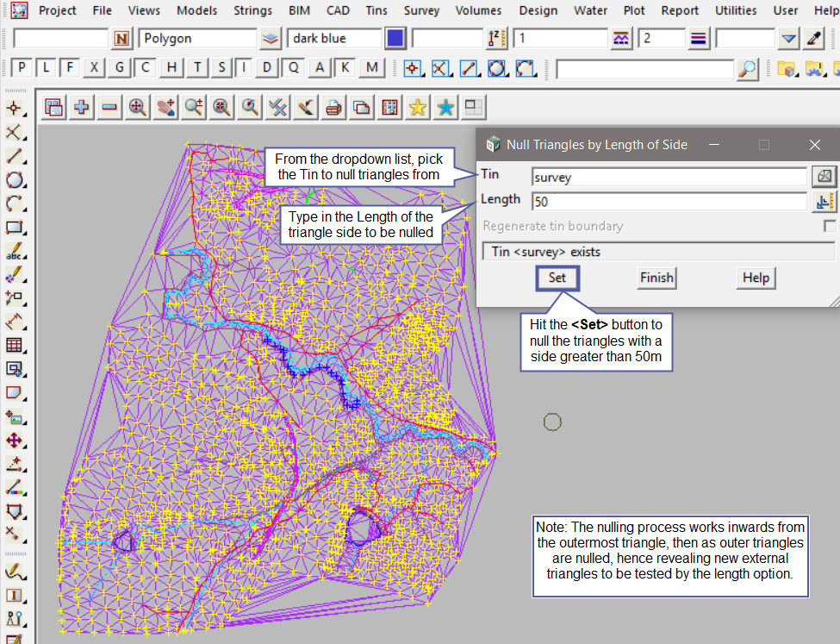
Task: Open the Tin picker icon beside survey field
Action: tap(824, 176)
